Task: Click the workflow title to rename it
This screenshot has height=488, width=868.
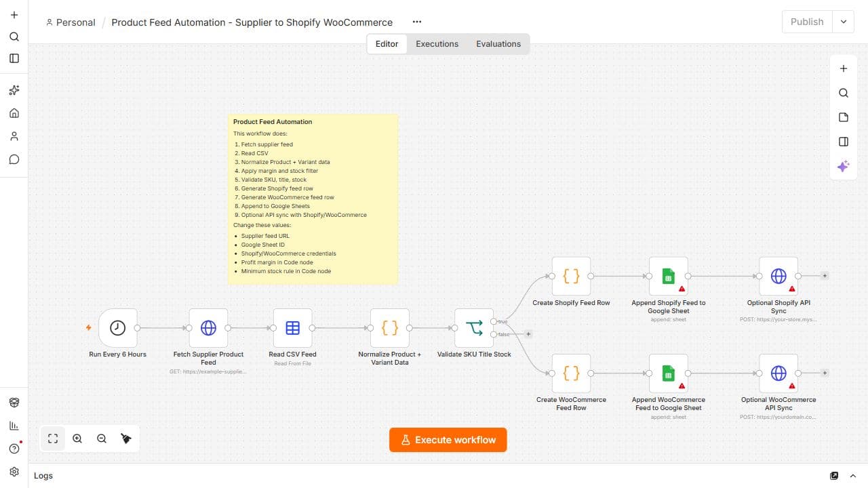Action: tap(252, 22)
